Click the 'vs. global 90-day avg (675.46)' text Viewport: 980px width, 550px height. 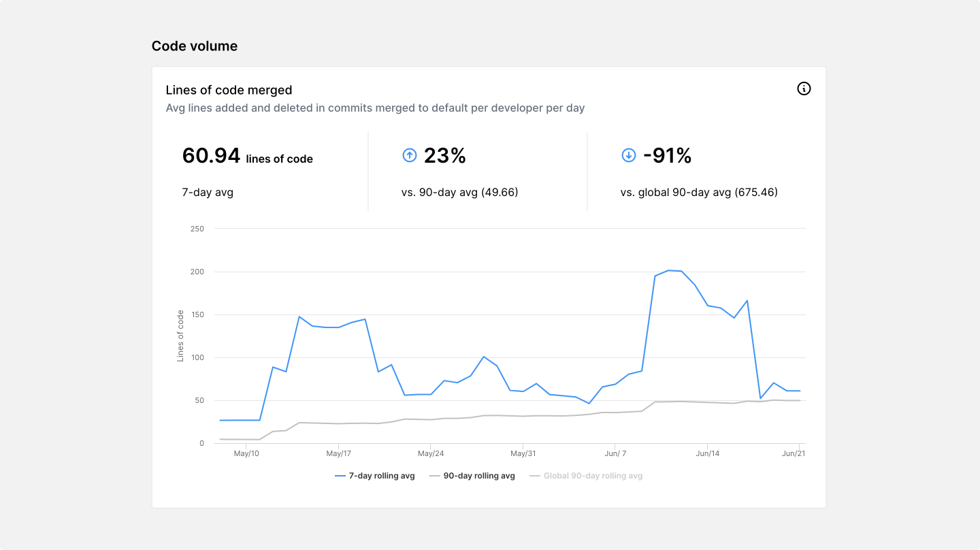coord(699,193)
